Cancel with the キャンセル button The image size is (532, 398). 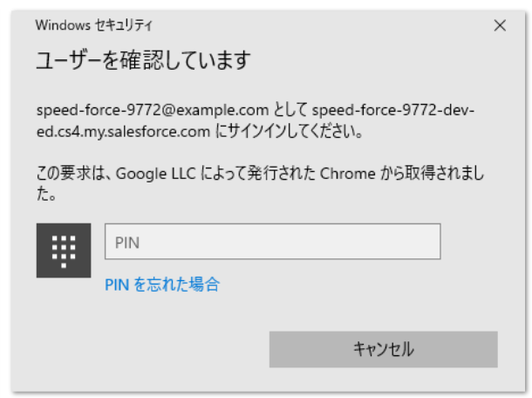coord(384,349)
